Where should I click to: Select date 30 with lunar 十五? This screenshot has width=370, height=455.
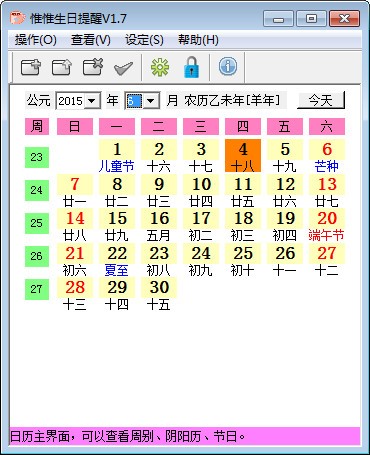click(159, 295)
